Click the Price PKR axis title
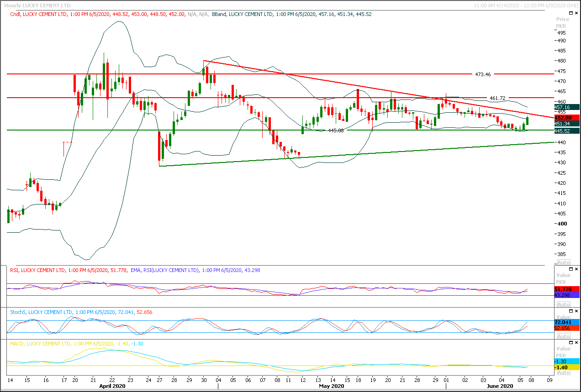Image resolution: width=581 pixels, height=392 pixels. [563, 22]
